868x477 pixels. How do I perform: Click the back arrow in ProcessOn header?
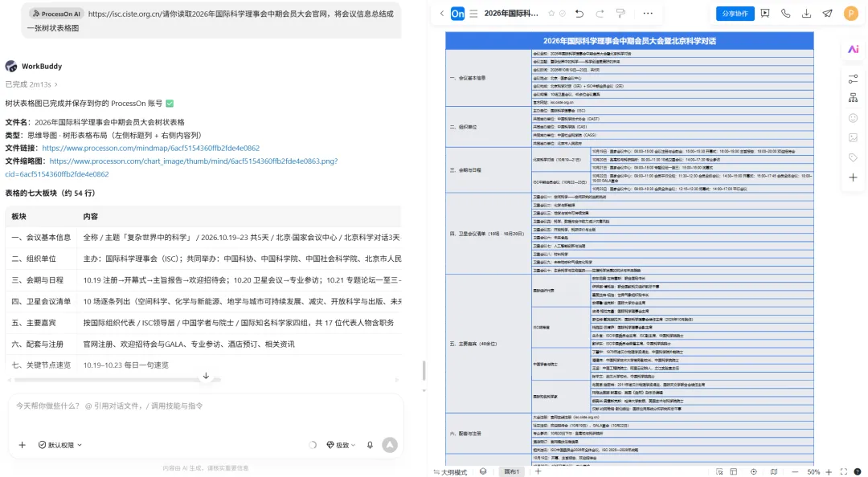pos(442,14)
